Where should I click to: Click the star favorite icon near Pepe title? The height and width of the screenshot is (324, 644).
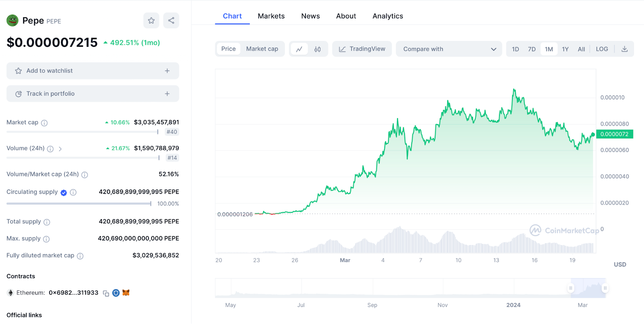pyautogui.click(x=151, y=21)
